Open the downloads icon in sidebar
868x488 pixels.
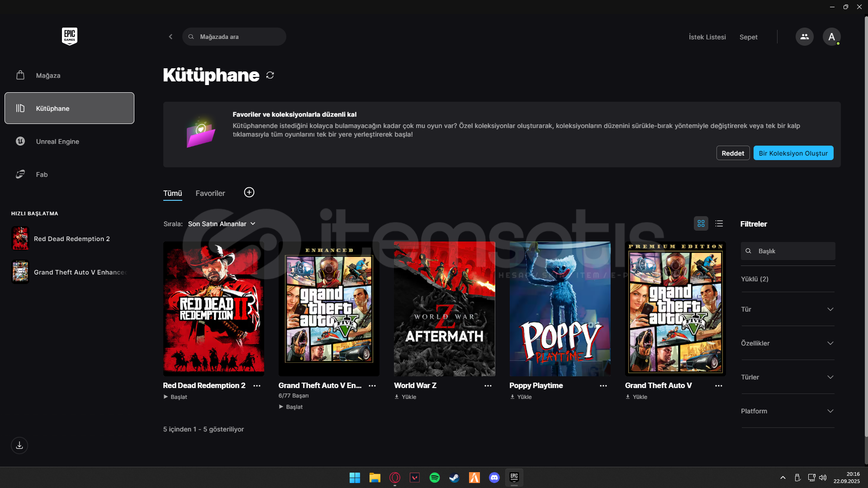pyautogui.click(x=19, y=445)
